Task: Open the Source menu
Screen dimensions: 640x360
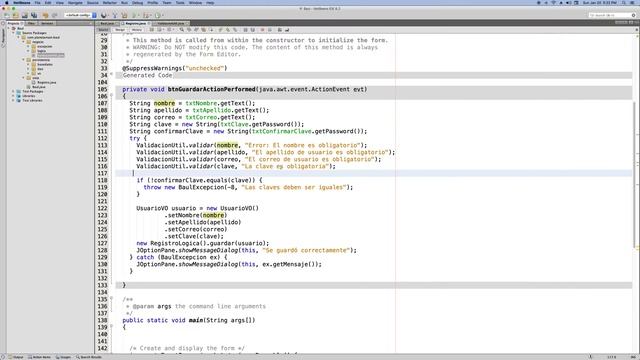Action: [93, 3]
